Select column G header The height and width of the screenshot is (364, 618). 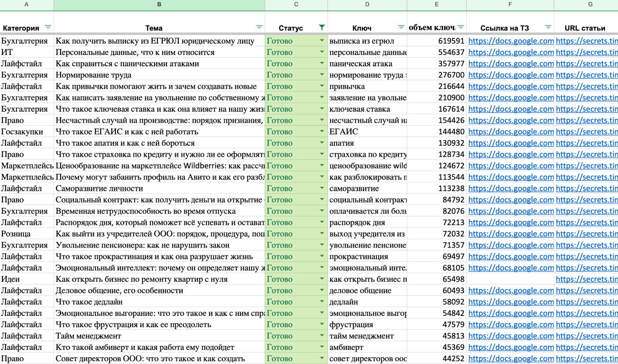(590, 5)
